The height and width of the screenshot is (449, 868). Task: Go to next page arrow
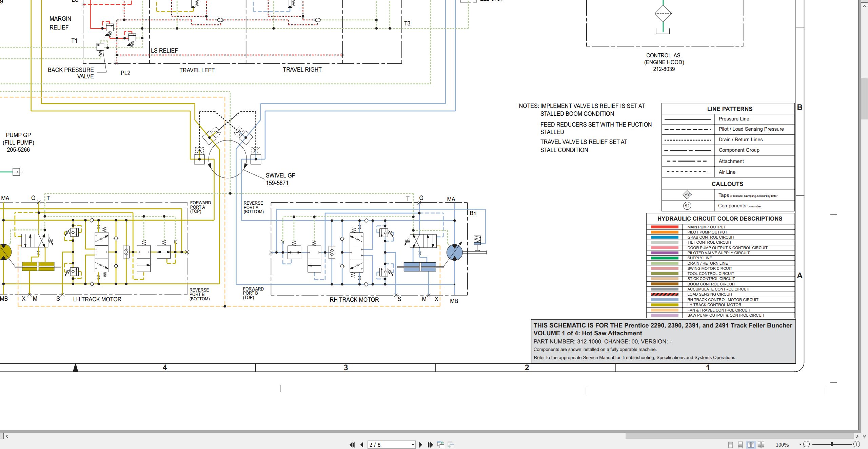(421, 445)
